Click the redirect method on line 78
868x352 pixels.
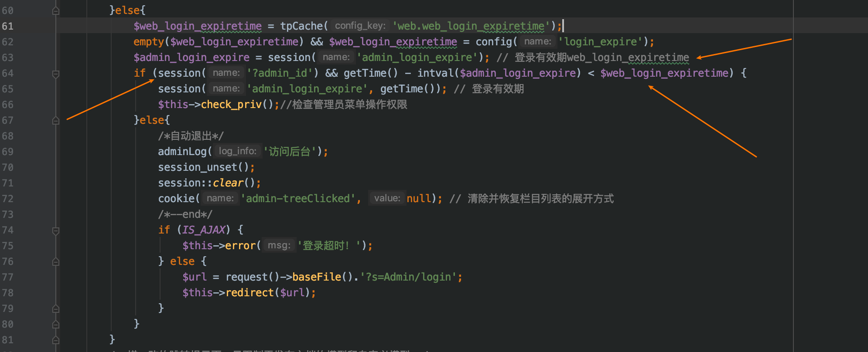249,293
